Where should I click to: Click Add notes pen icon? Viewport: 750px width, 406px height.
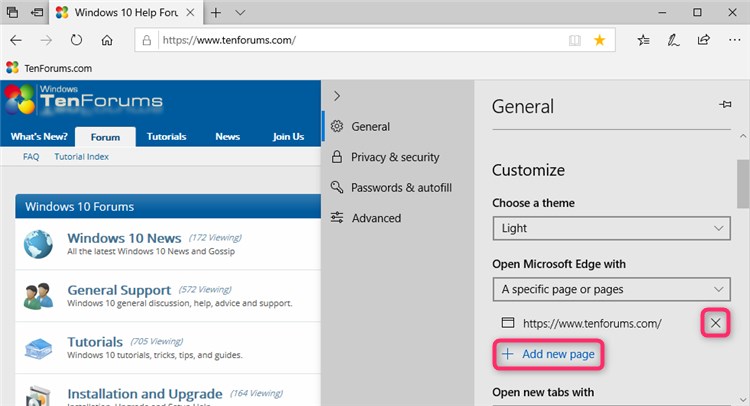coord(673,40)
